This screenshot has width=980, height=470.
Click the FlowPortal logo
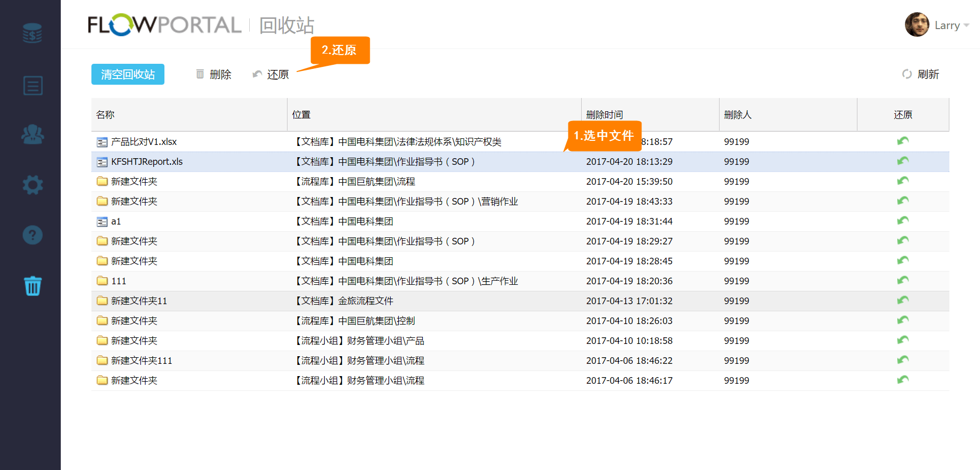164,25
